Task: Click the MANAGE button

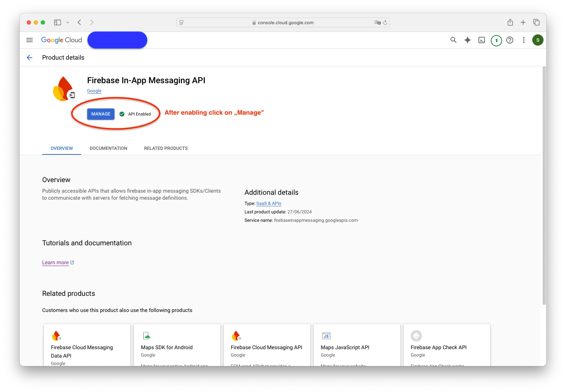Action: point(101,114)
